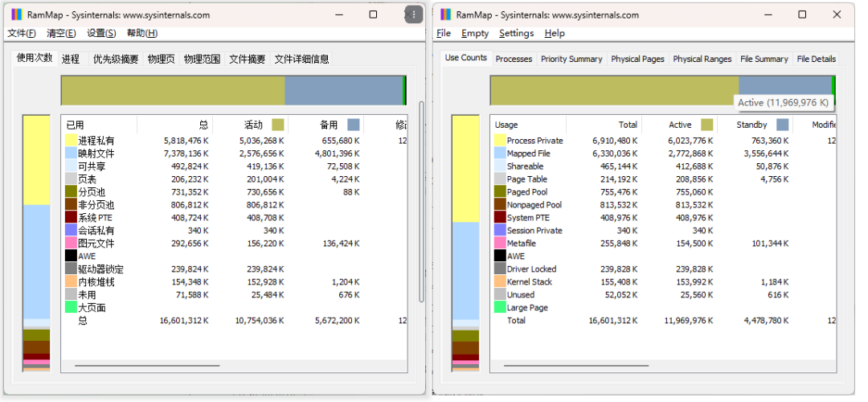868x402 pixels.
Task: Select the 使用次数 tab
Action: coord(35,58)
